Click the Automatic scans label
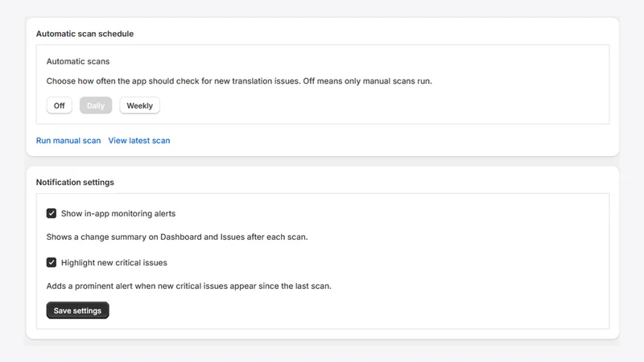This screenshot has height=362, width=644. click(78, 61)
